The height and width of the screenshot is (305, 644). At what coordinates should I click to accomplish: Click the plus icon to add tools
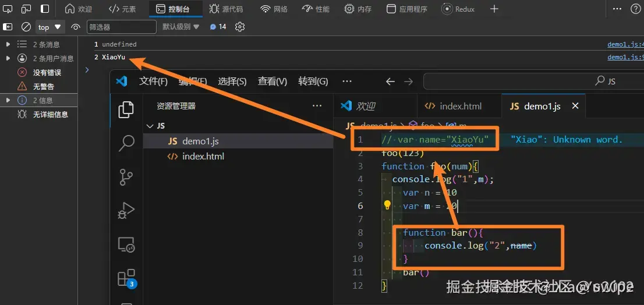[x=494, y=9]
